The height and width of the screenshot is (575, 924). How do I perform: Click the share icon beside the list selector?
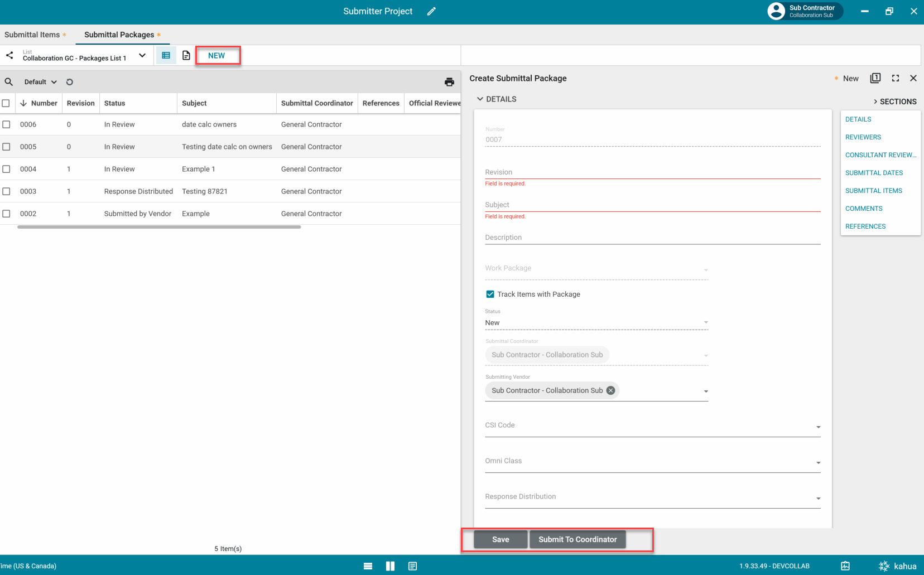coord(9,55)
